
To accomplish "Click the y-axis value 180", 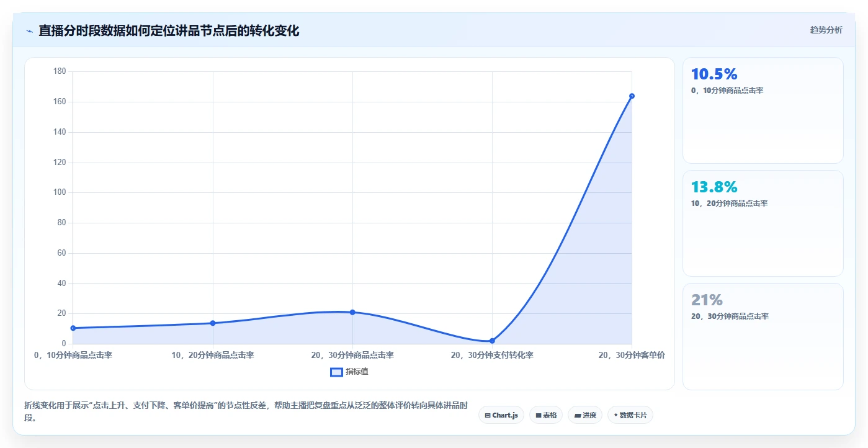I will (60, 71).
